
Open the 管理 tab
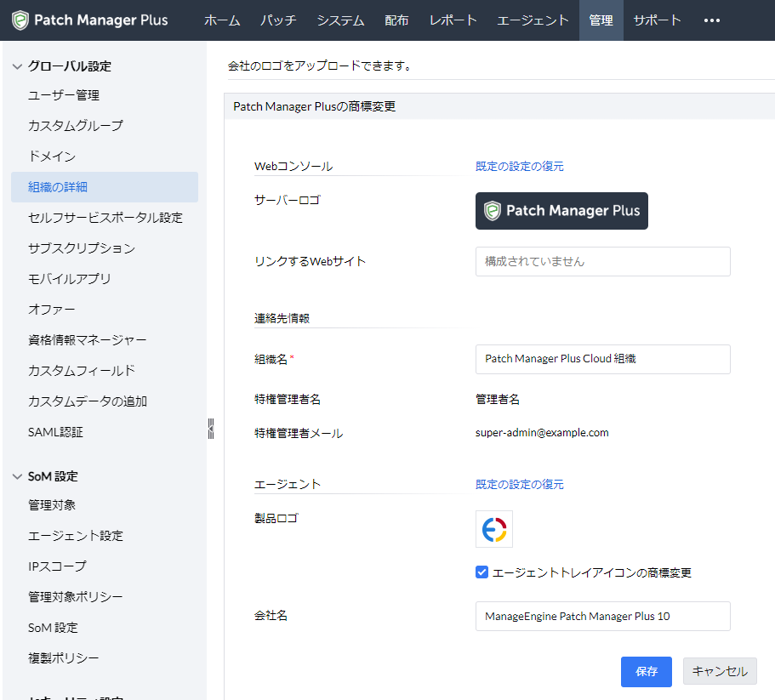tap(601, 20)
